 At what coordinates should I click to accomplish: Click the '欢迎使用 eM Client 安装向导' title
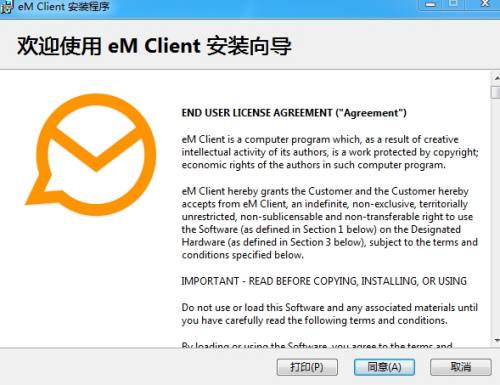(154, 46)
